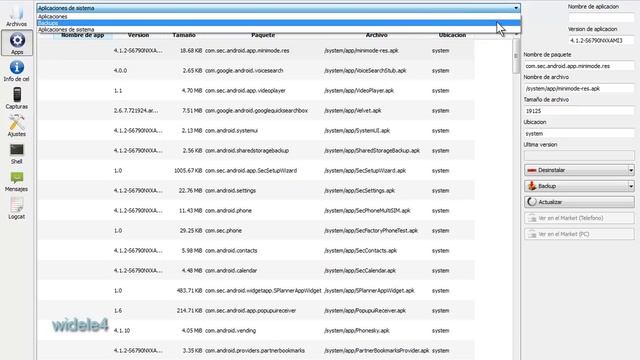Open Info de cel info icon
The image size is (640, 360).
tap(17, 67)
